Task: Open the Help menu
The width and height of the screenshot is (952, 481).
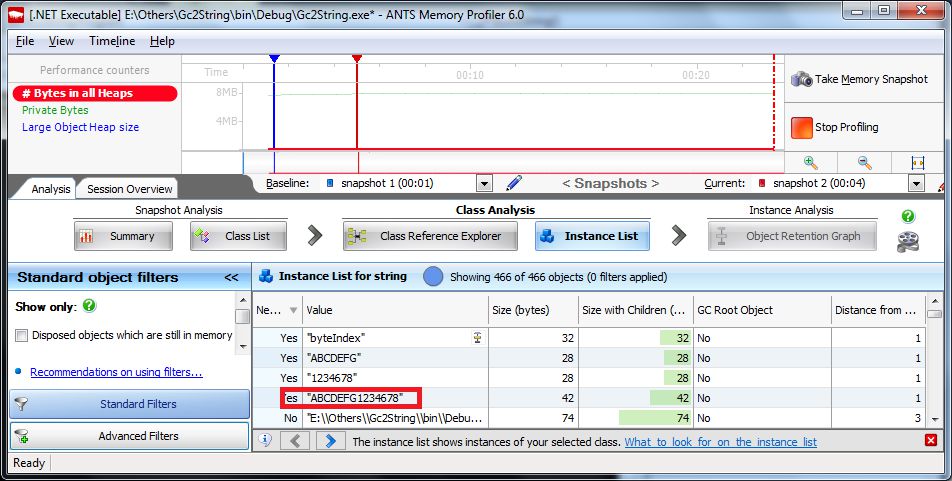Action: click(x=162, y=41)
